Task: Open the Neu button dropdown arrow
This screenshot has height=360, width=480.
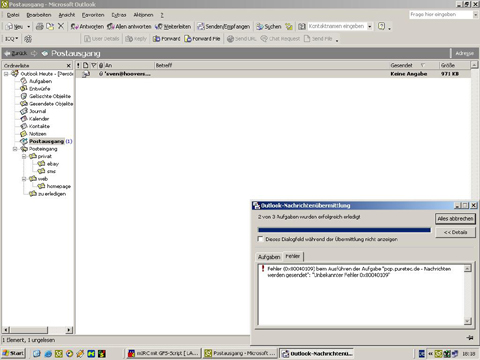Action: [28, 26]
